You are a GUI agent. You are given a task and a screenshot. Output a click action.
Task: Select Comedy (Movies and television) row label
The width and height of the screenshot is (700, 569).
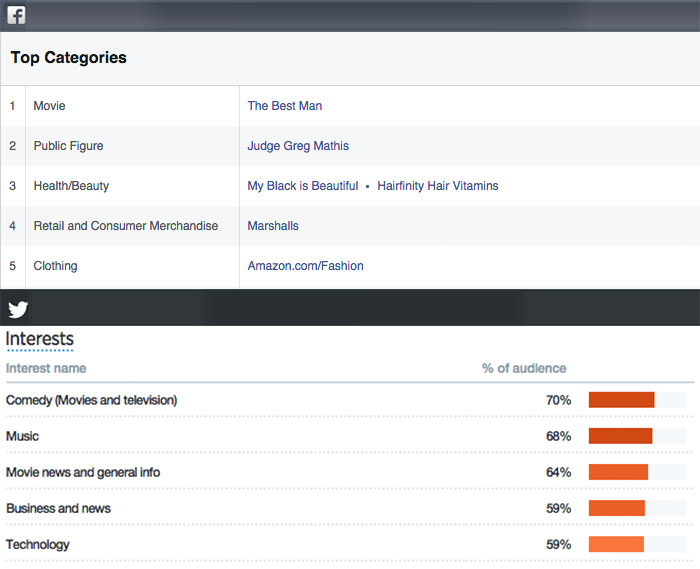click(x=92, y=400)
